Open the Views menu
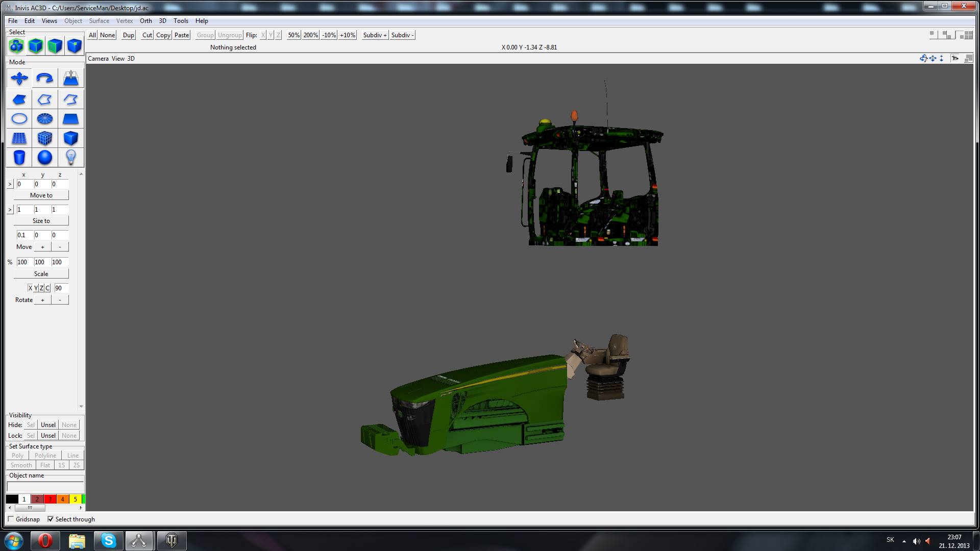This screenshot has height=551, width=980. [49, 21]
